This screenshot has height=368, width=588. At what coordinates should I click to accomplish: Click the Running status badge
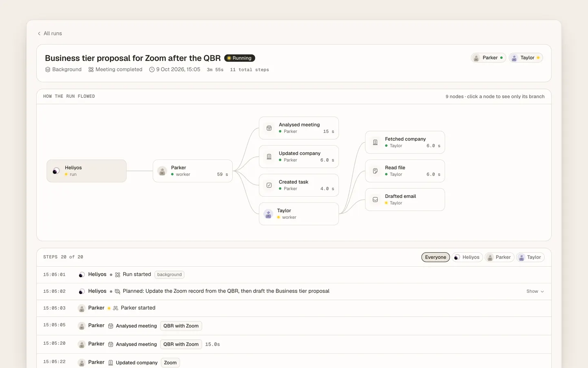pyautogui.click(x=240, y=58)
